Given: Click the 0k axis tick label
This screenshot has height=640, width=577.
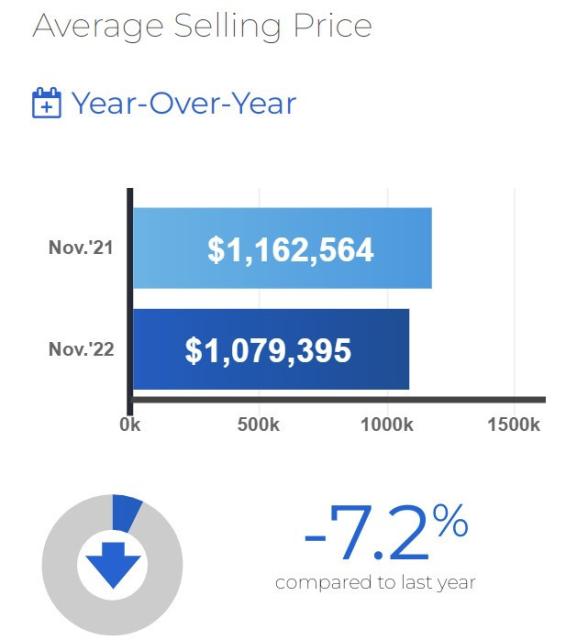Looking at the screenshot, I should [x=130, y=425].
